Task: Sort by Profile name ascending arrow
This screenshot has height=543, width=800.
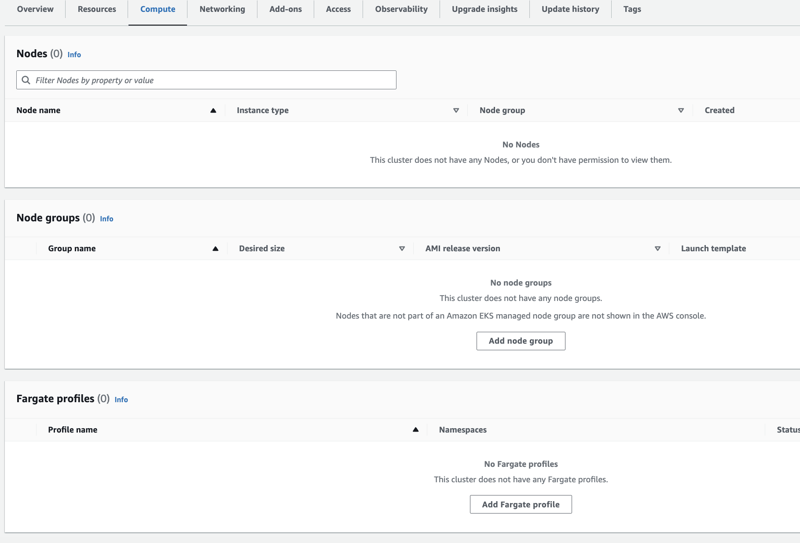Action: [416, 430]
